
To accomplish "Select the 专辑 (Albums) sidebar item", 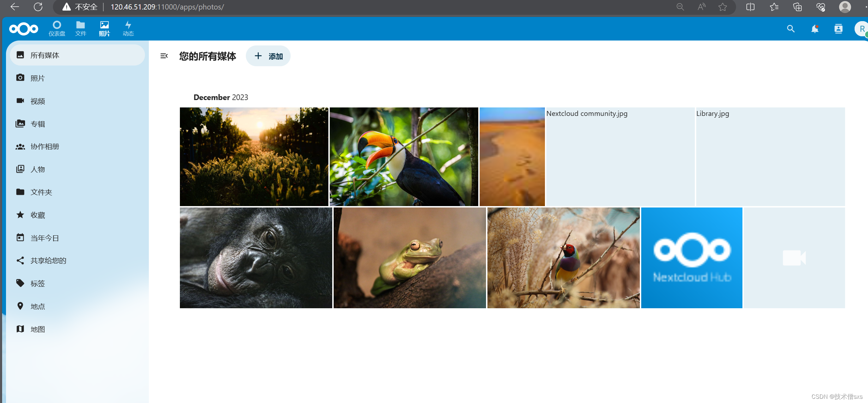I will (x=38, y=124).
